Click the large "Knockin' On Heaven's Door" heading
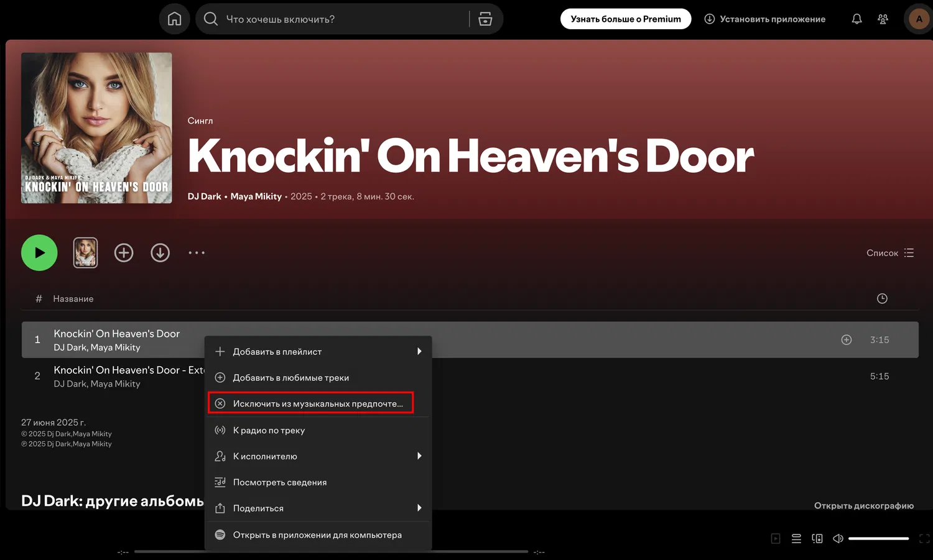The image size is (933, 560). (471, 156)
